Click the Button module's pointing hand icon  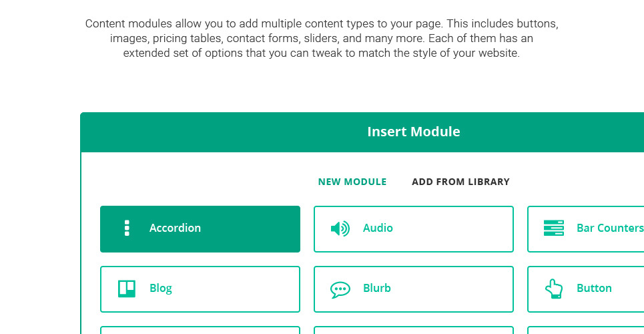[553, 289]
